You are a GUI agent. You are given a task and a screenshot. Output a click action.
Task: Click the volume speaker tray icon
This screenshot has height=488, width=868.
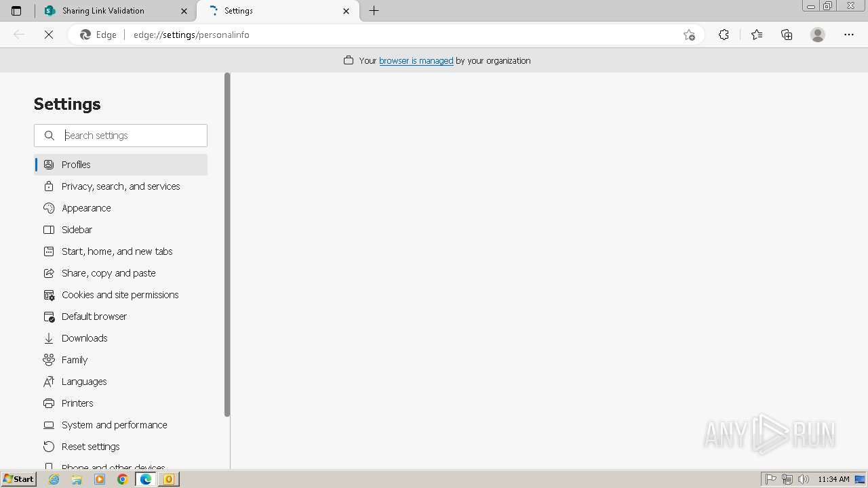(804, 479)
